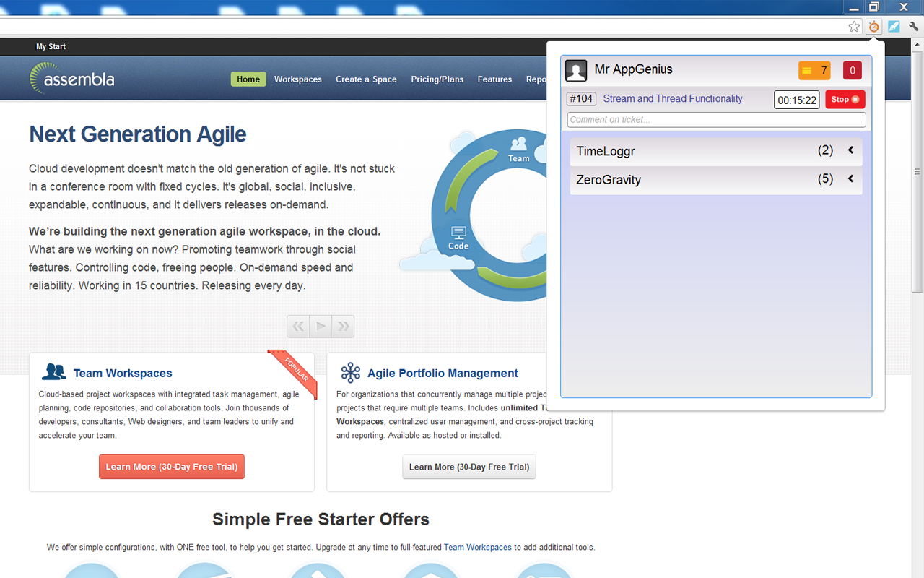Go to the Home nav item
The width and height of the screenshot is (924, 578).
[x=248, y=79]
